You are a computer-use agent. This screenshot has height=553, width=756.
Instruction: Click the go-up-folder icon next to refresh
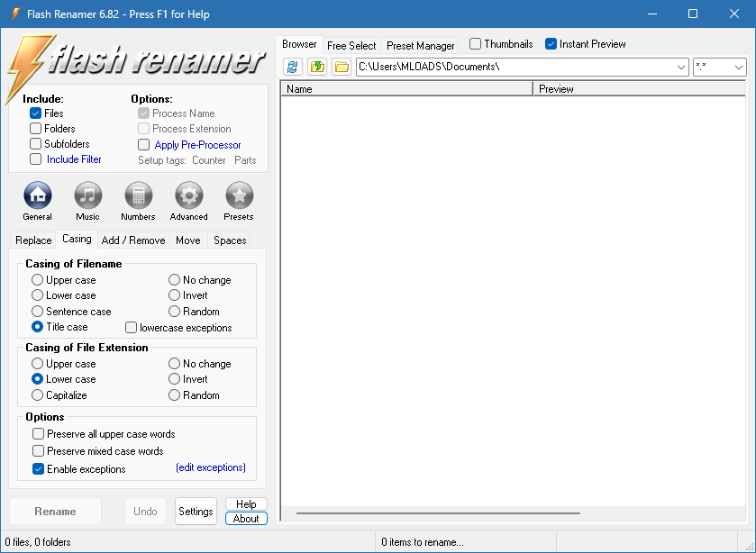314,67
